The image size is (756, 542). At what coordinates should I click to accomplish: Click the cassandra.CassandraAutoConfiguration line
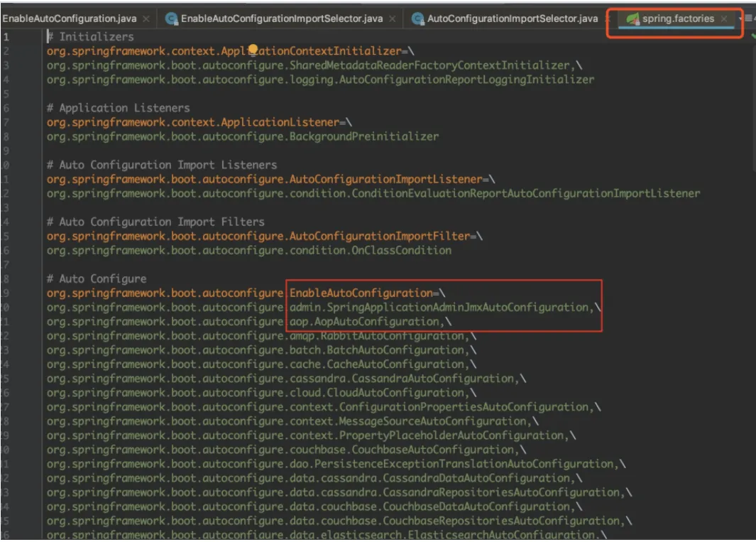coord(286,379)
